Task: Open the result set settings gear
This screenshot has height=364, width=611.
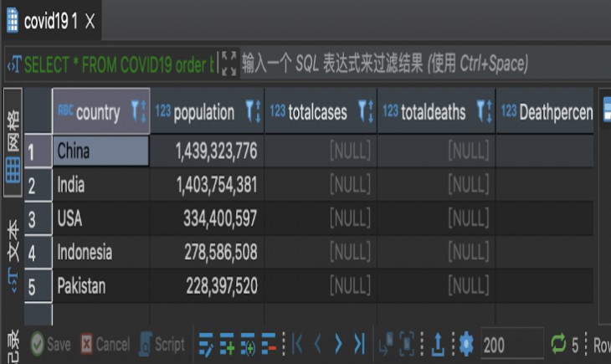Action: (466, 345)
